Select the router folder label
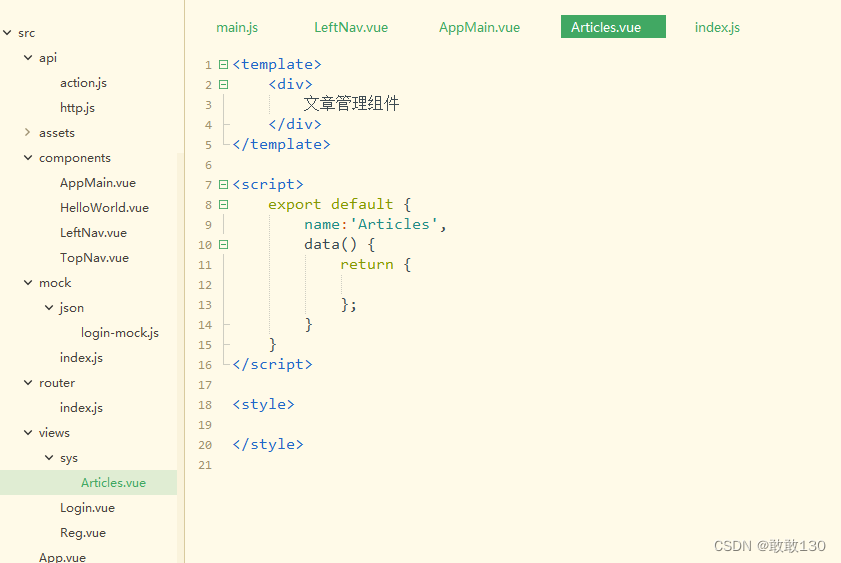The height and width of the screenshot is (563, 841). 57,383
